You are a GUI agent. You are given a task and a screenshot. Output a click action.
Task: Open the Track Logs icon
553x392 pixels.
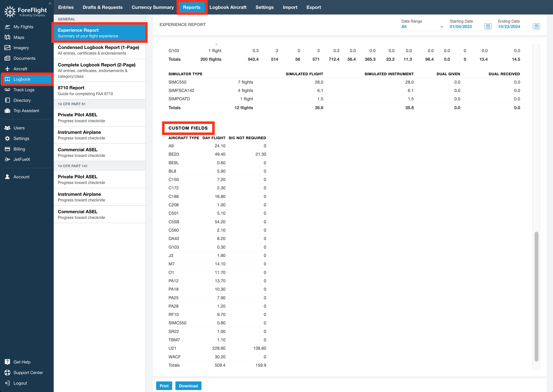(x=7, y=90)
